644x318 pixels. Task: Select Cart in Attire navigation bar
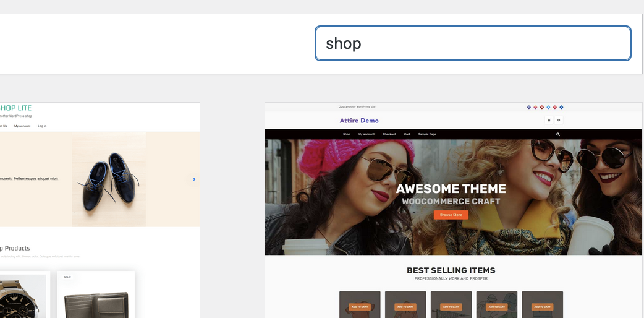click(x=407, y=134)
